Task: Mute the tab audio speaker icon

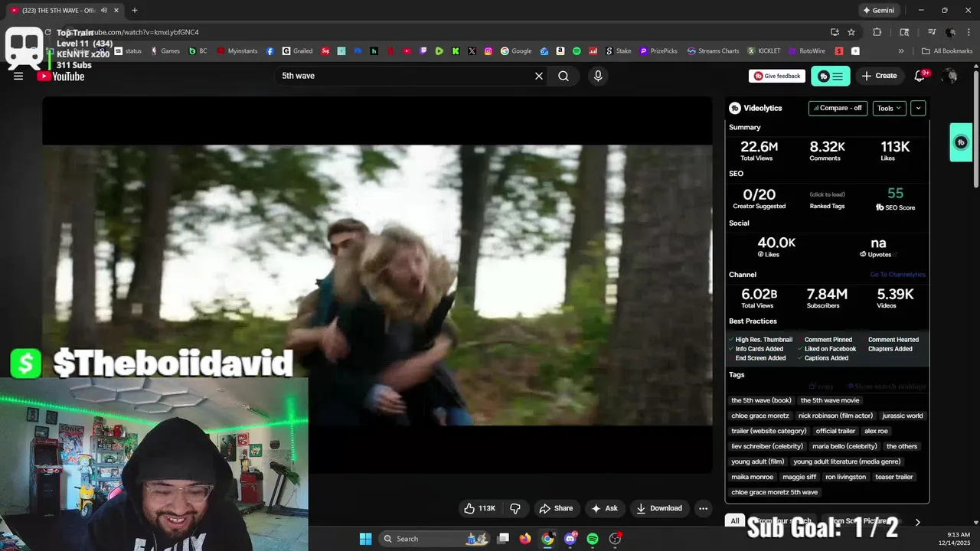Action: [104, 11]
